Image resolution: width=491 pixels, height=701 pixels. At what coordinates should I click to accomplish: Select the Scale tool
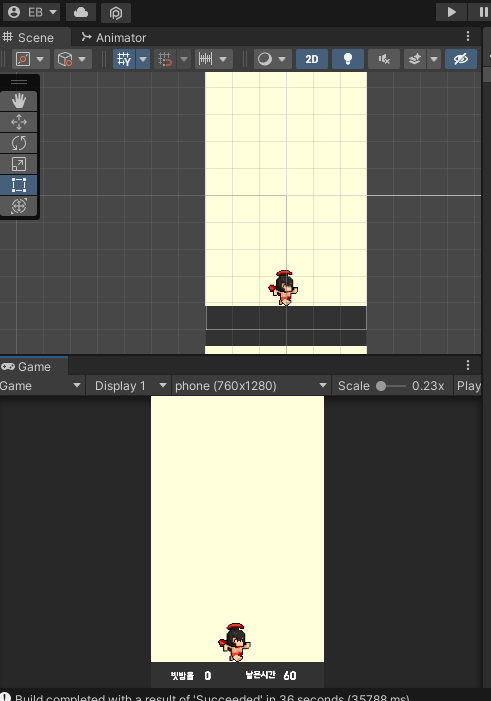[19, 164]
